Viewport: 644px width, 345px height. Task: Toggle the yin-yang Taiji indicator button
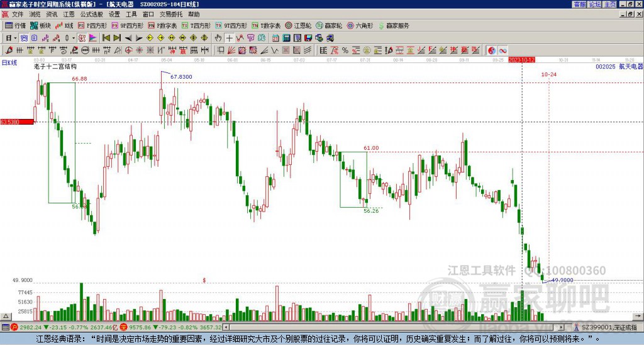tap(492, 50)
